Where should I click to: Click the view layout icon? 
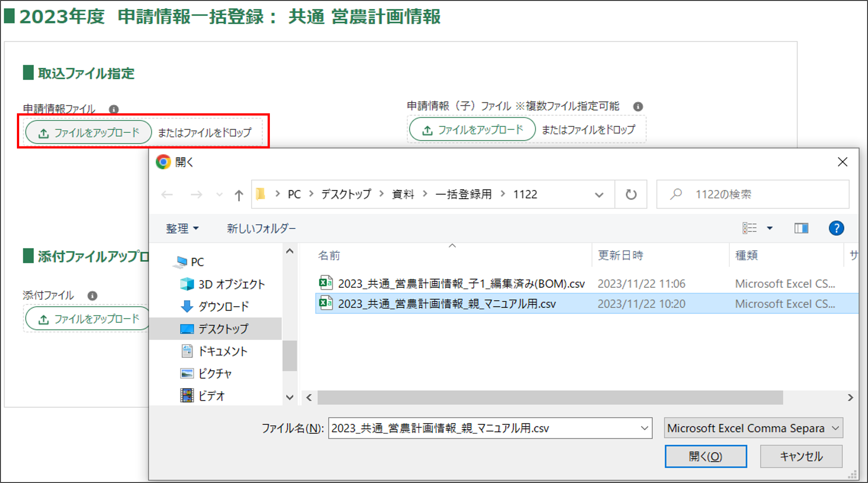coord(749,228)
